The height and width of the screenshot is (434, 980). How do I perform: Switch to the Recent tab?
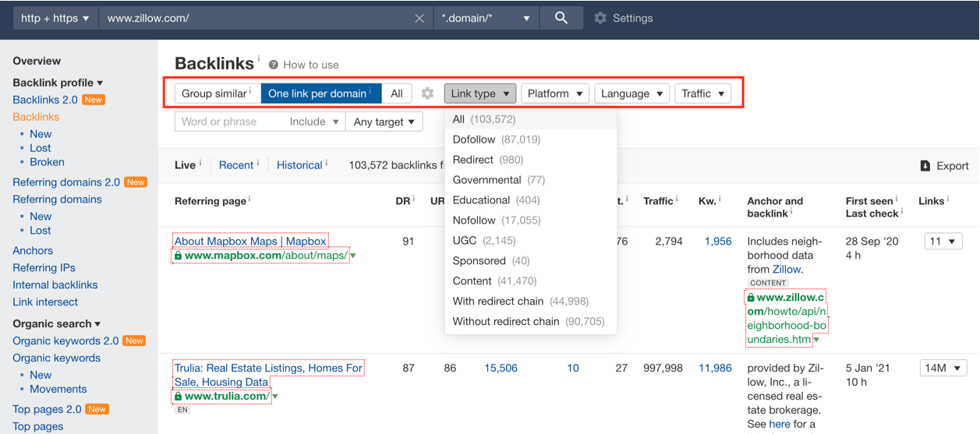tap(236, 165)
